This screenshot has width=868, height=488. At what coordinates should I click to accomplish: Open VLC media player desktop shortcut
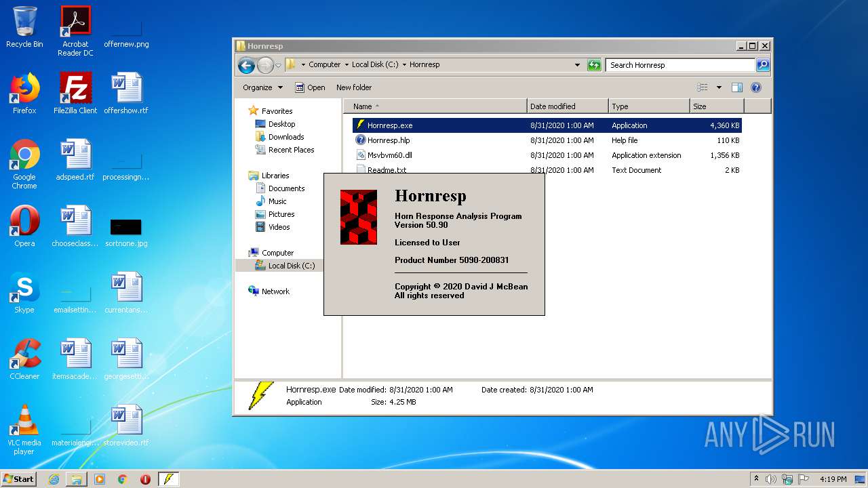tap(24, 430)
